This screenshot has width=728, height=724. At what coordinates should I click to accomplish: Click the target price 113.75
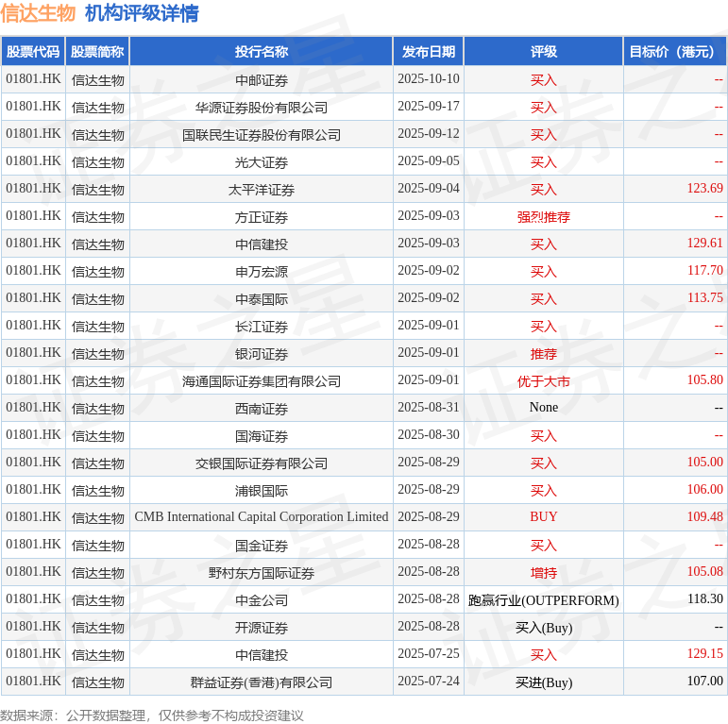(704, 298)
